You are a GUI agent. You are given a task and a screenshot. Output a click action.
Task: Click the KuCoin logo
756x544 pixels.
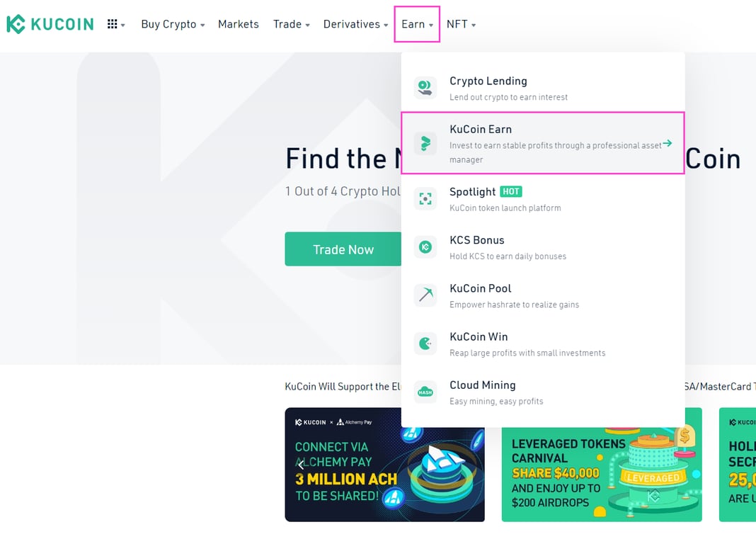pos(50,23)
